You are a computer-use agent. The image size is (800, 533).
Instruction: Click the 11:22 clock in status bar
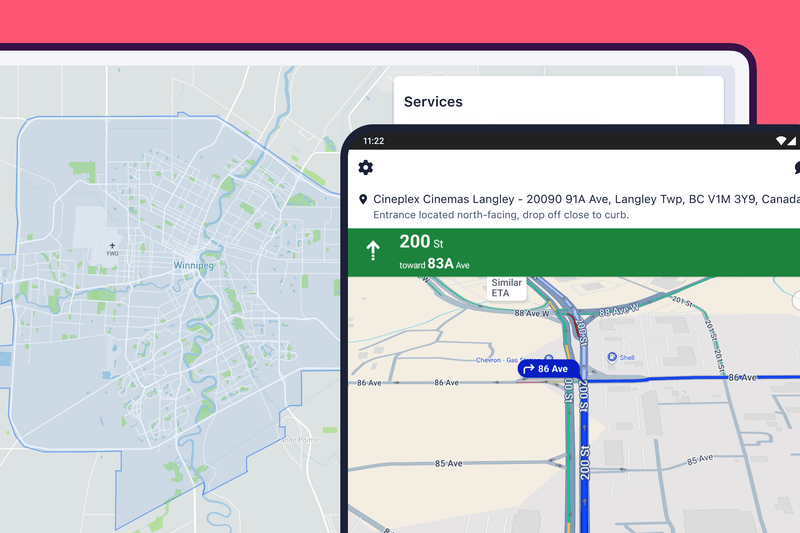[373, 141]
